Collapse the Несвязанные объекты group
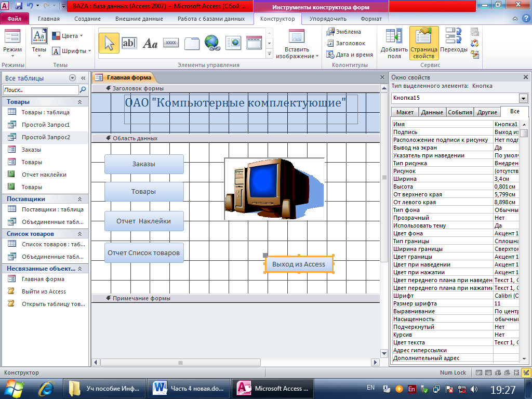 (79, 269)
